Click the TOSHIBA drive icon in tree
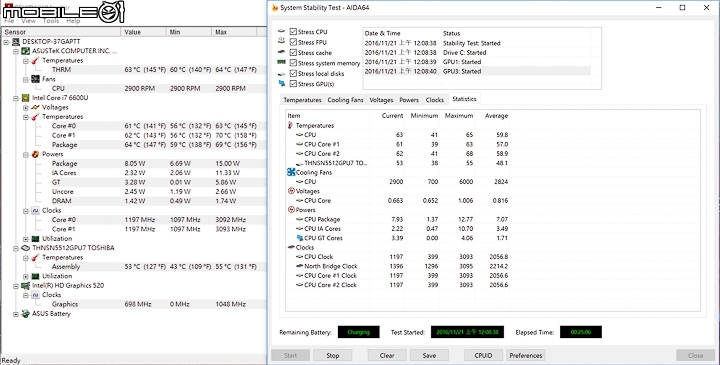This screenshot has width=720, height=365. (26, 248)
